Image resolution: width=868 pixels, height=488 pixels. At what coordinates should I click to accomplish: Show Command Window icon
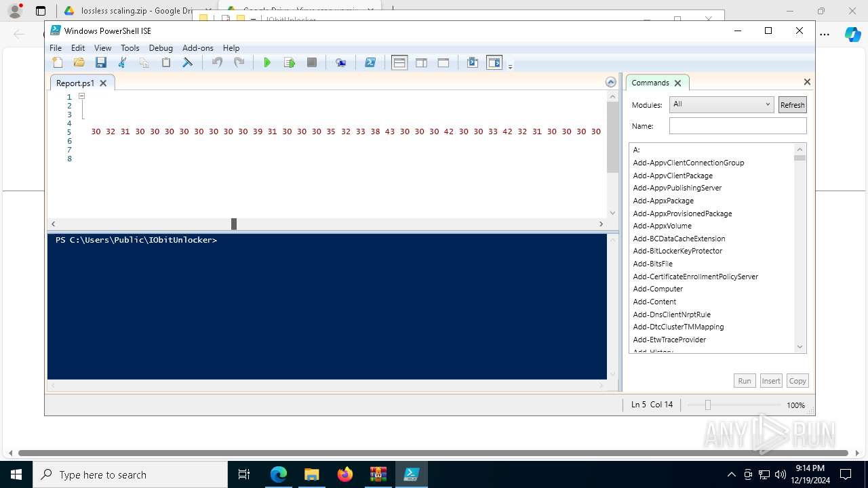pyautogui.click(x=473, y=63)
